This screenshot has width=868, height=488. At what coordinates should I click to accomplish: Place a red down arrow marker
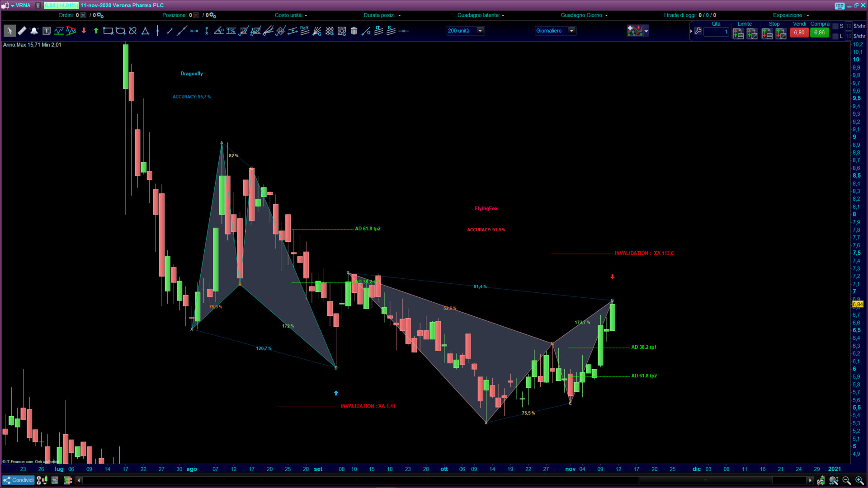84,31
